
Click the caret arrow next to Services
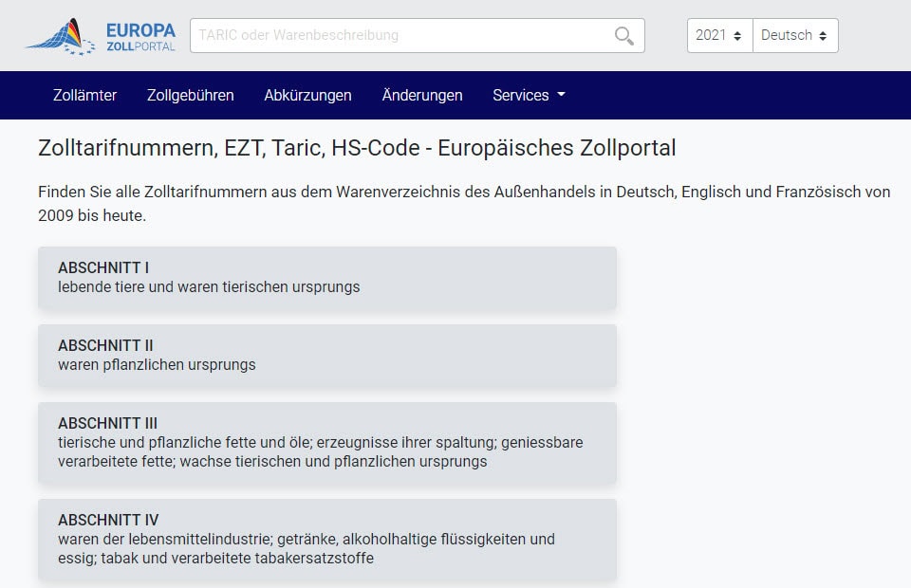click(561, 95)
